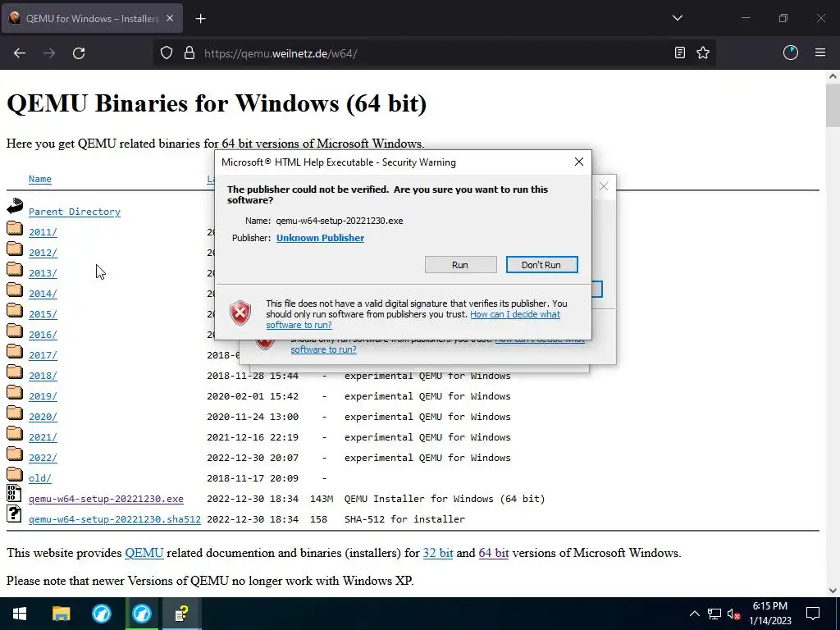Click the 'SHA-512 for installer' description
This screenshot has height=630, width=840.
coord(404,519)
